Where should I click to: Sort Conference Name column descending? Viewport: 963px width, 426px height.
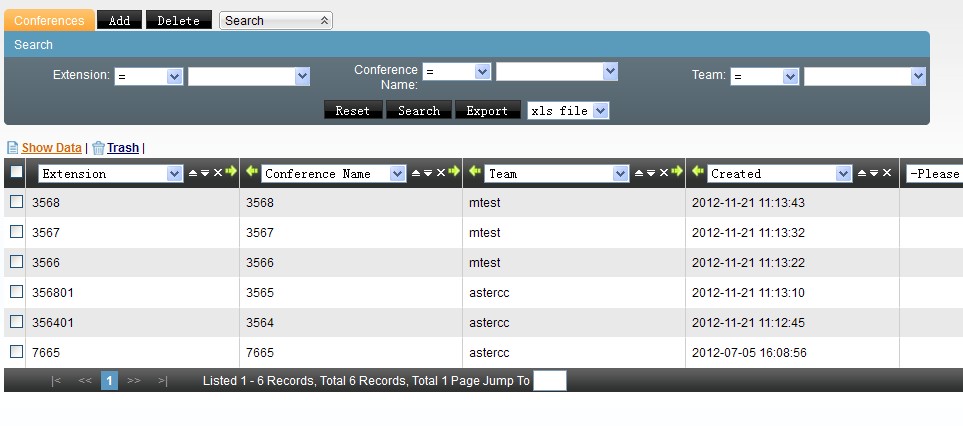click(x=429, y=173)
